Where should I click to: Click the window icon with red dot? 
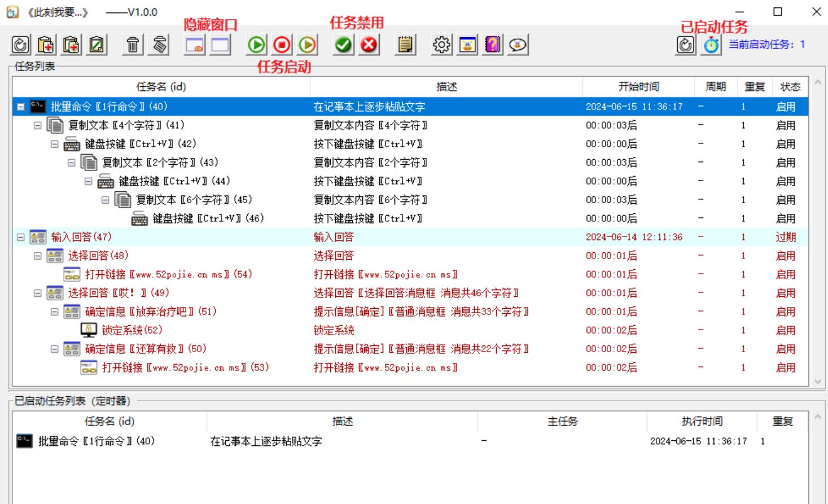click(195, 45)
